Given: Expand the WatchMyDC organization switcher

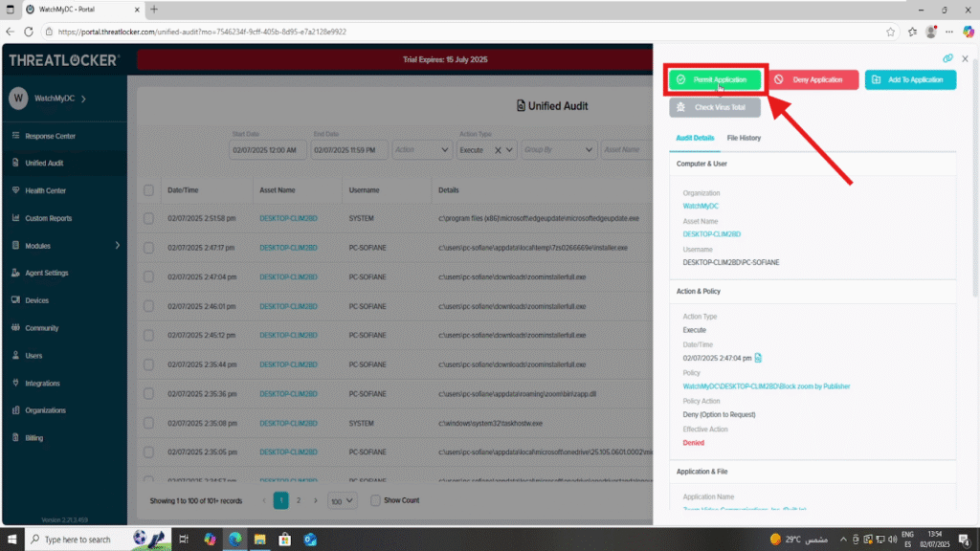Looking at the screenshot, I should click(84, 99).
